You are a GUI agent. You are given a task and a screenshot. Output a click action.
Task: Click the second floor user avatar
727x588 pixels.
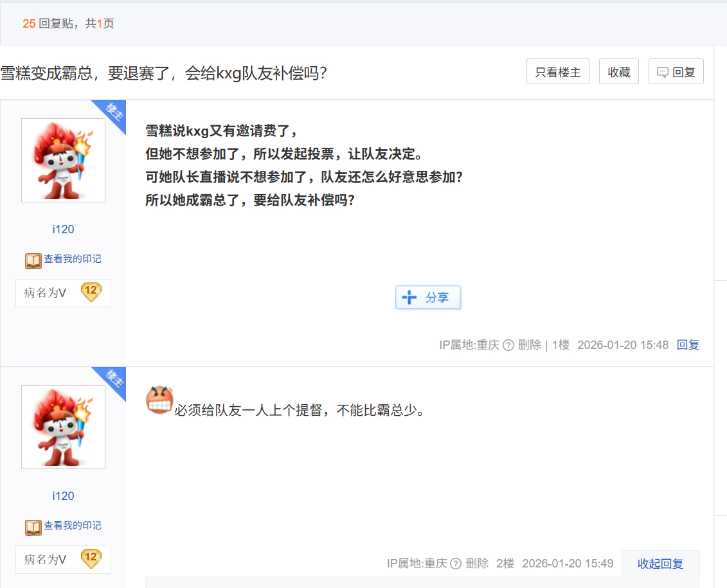(x=63, y=427)
